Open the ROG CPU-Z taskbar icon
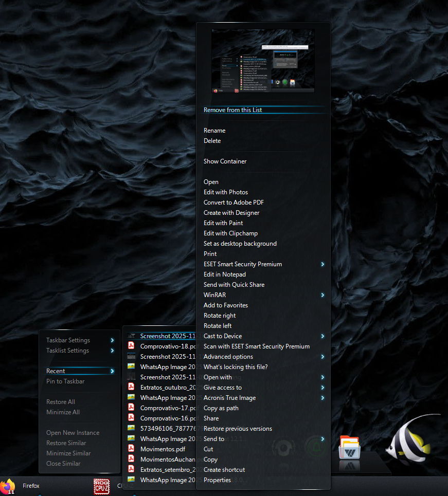This screenshot has height=496, width=448. tap(101, 486)
